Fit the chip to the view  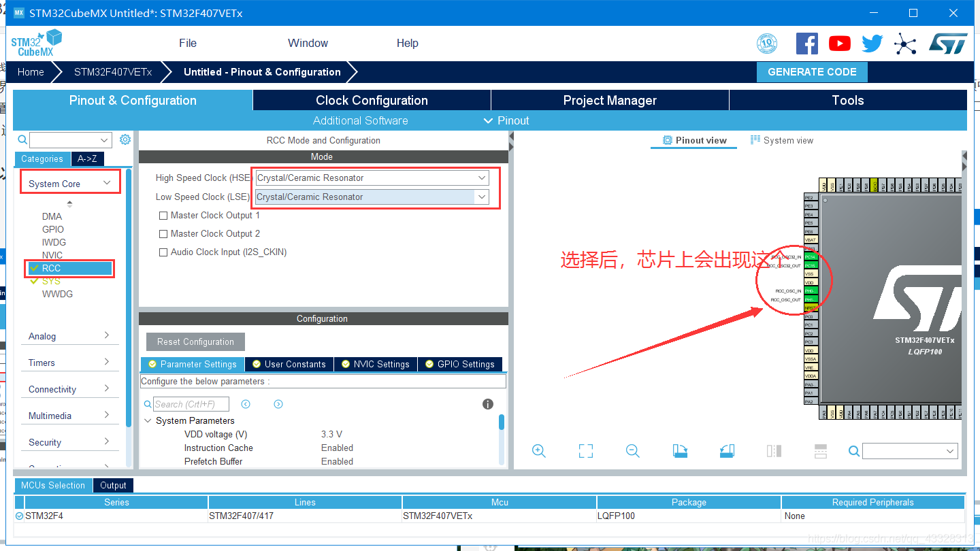(x=586, y=451)
